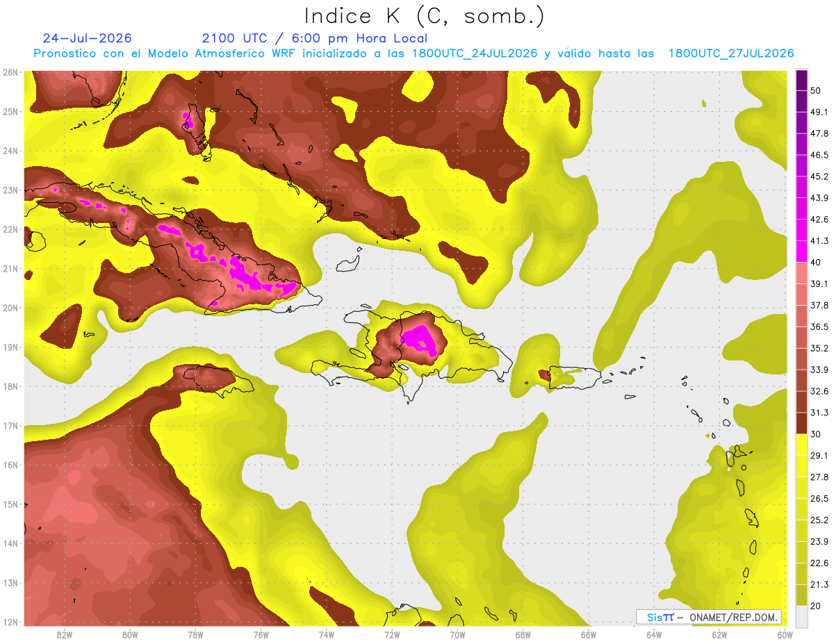Click the colorbar value "29.1"
The height and width of the screenshot is (644, 834).
[x=819, y=456]
